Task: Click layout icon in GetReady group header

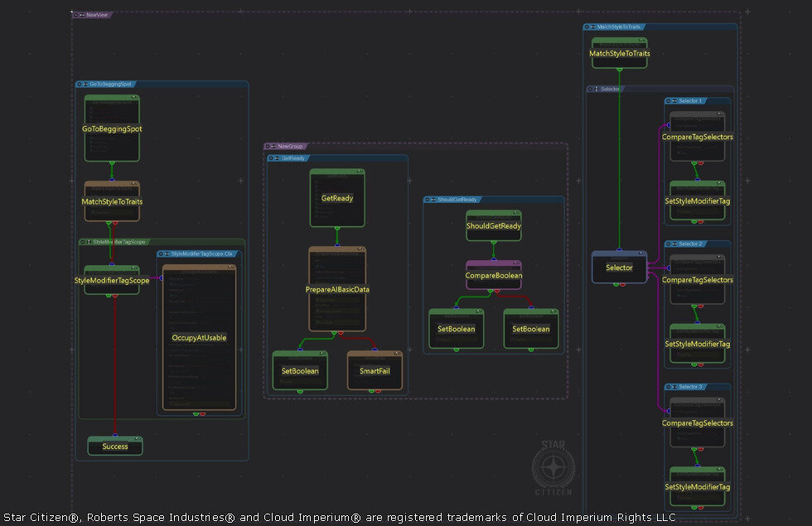Action: (277, 158)
